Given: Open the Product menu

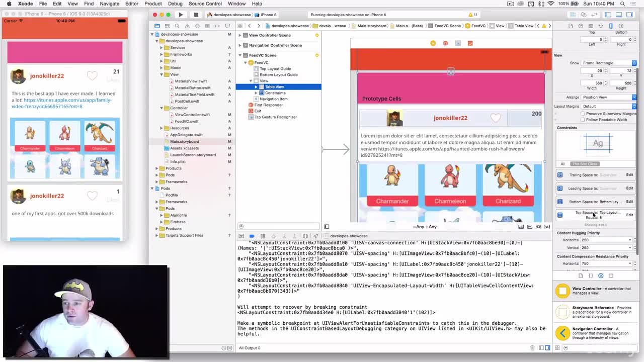Looking at the screenshot, I should coord(153,4).
